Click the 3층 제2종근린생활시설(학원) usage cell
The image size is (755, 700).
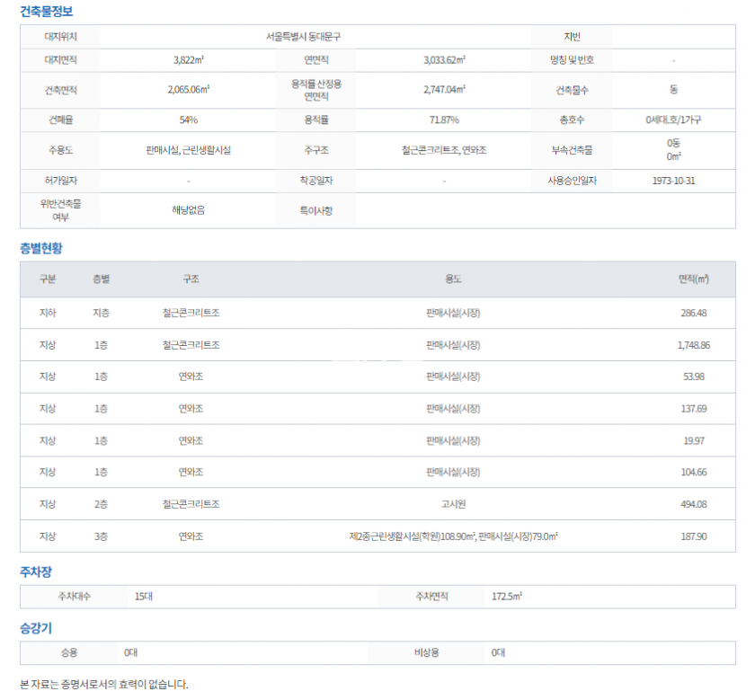coord(453,536)
